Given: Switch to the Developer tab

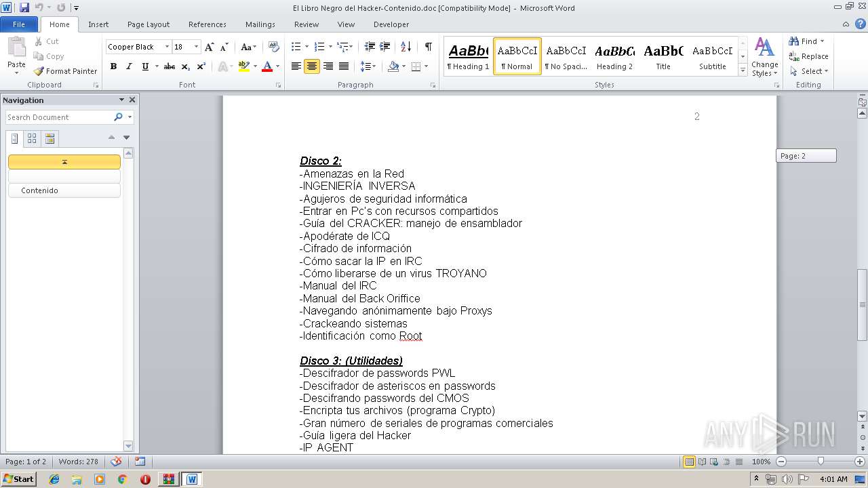Looking at the screenshot, I should [x=391, y=24].
